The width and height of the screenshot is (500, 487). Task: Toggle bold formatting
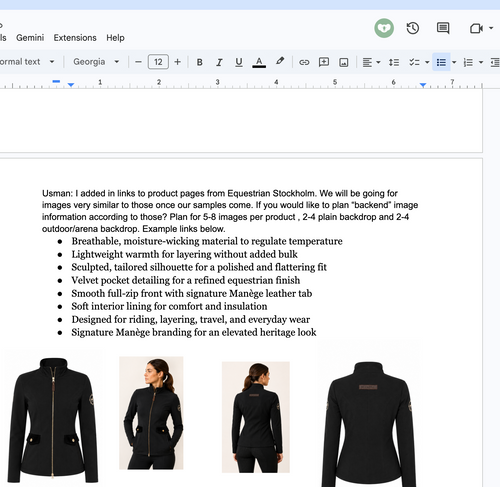200,62
